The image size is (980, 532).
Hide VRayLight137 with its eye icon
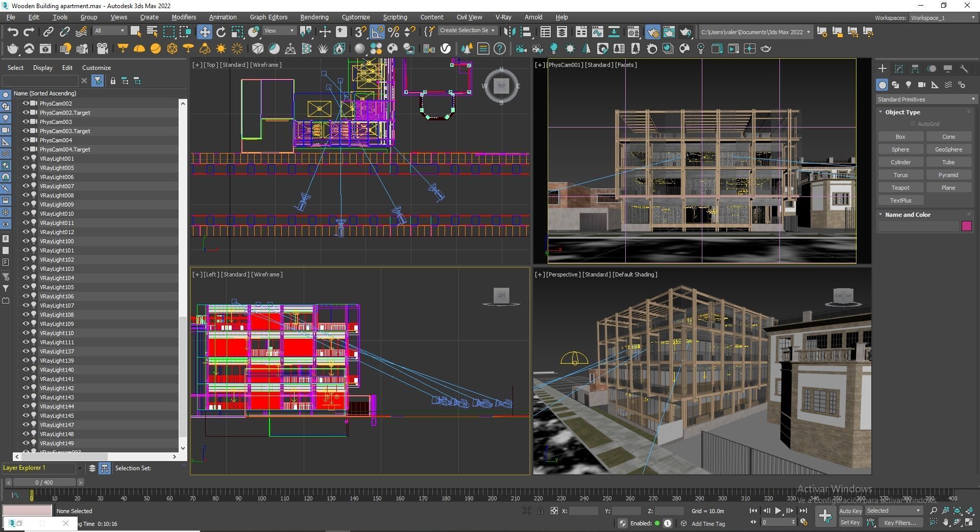[26, 351]
